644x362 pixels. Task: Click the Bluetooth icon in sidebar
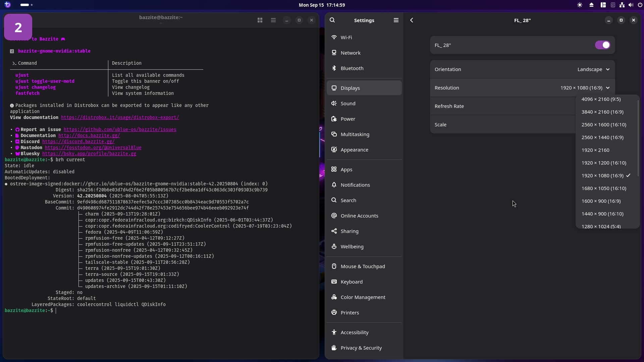(334, 68)
